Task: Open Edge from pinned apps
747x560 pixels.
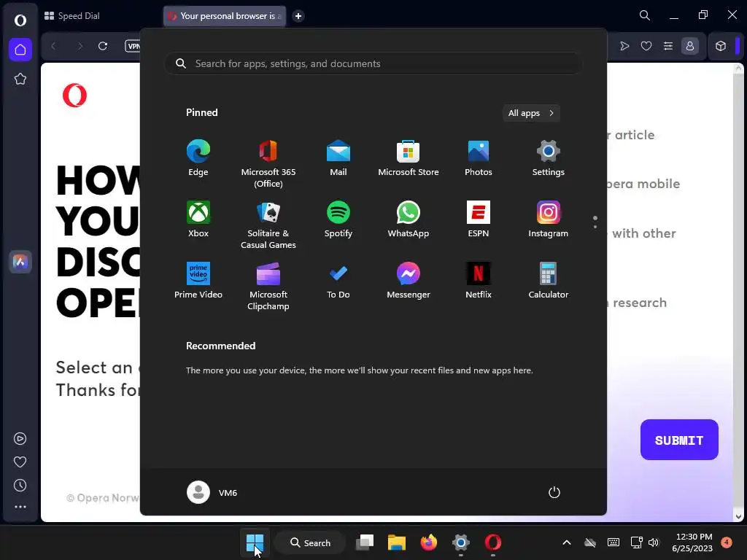Action: pos(198,158)
